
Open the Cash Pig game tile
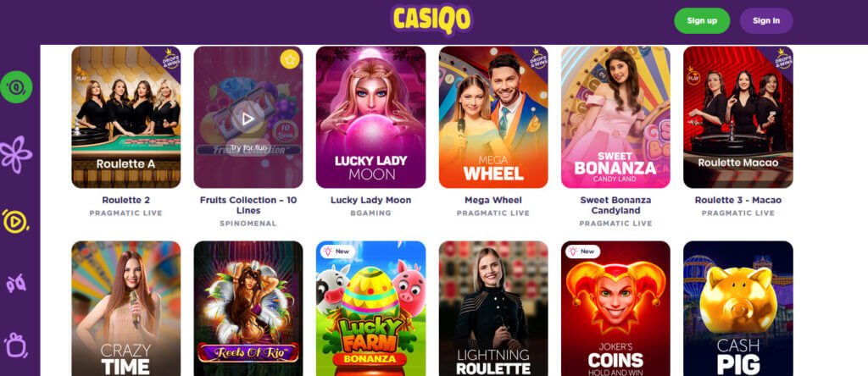738,308
